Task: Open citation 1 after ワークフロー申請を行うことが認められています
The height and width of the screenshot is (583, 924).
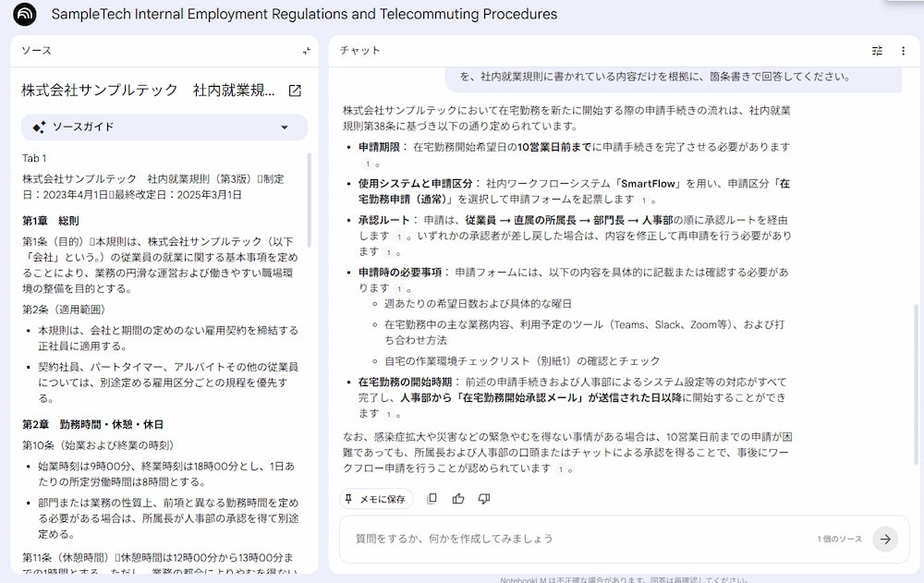Action: click(561, 468)
